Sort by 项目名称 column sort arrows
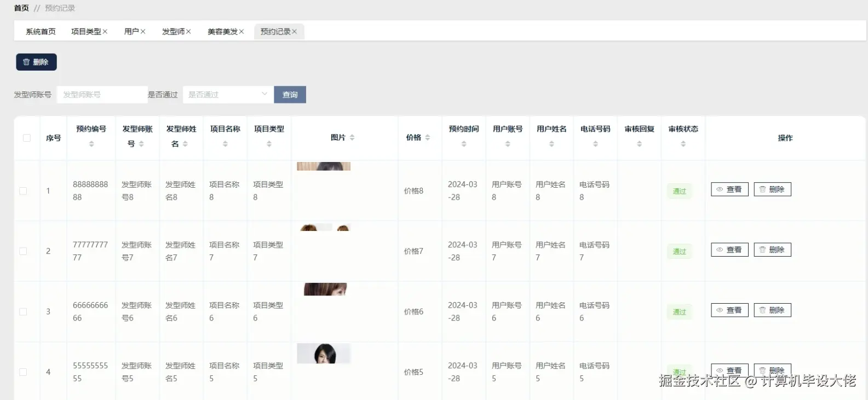The height and width of the screenshot is (400, 868). coord(225,144)
